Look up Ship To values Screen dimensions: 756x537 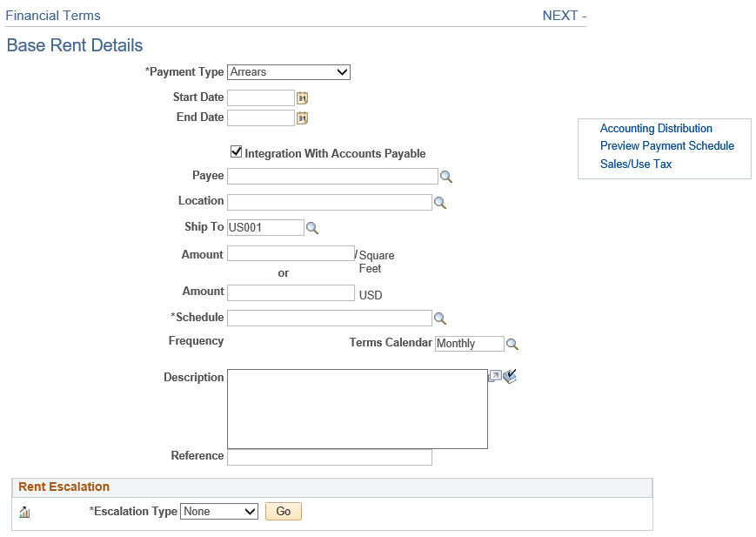[312, 227]
